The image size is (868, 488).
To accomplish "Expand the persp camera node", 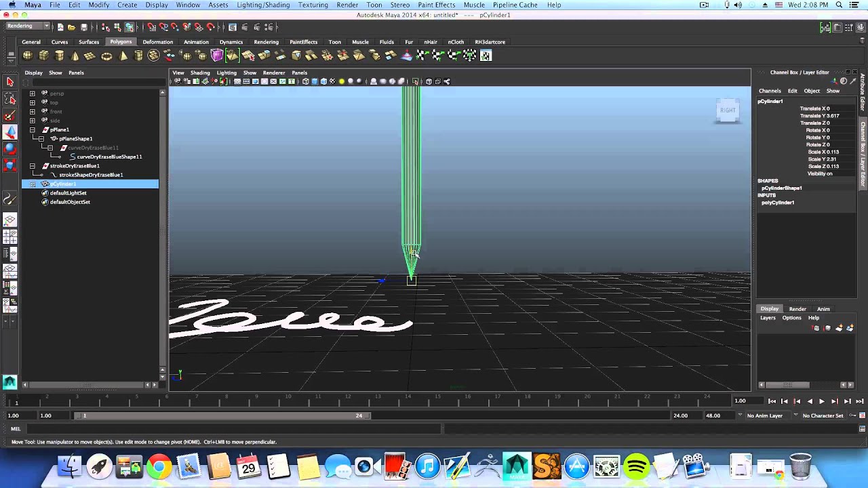I will point(32,94).
